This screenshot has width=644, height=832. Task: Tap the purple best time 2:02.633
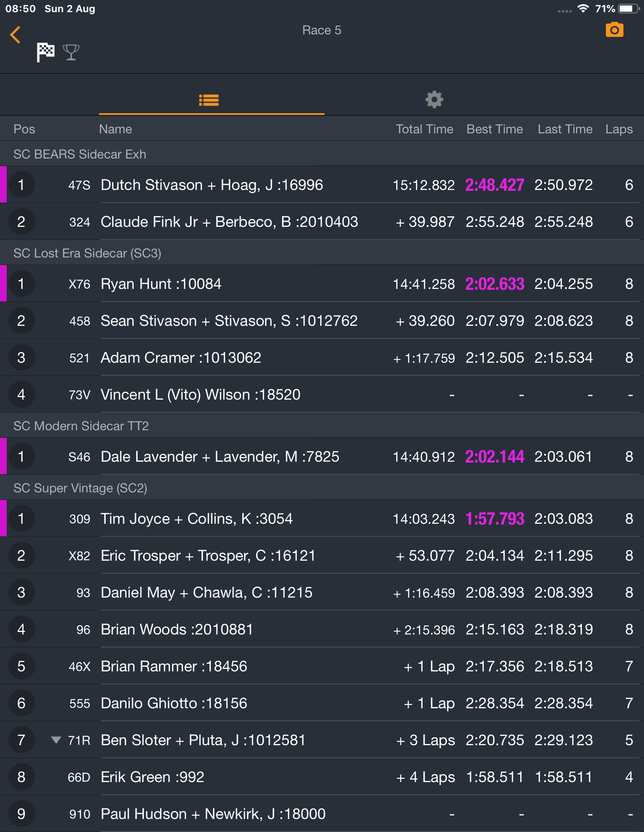[x=495, y=284]
